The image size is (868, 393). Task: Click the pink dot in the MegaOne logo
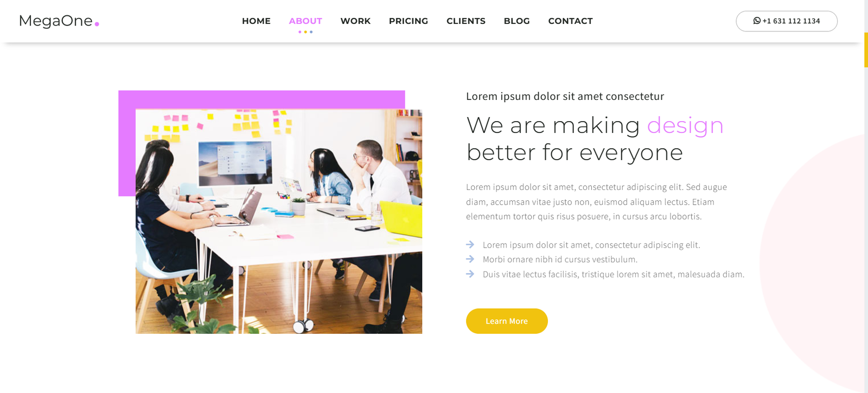point(97,24)
